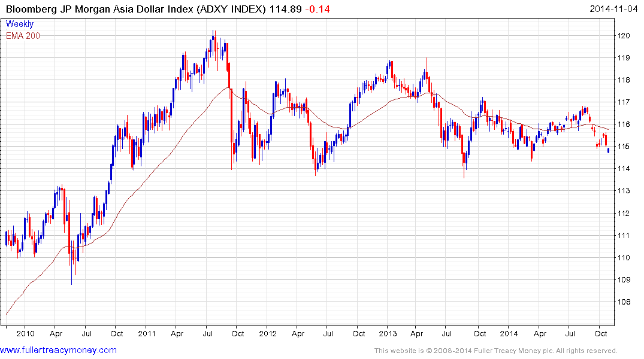Screen dimensions: 644x359
Task: Click the y-axis label 110
Action: (624, 258)
